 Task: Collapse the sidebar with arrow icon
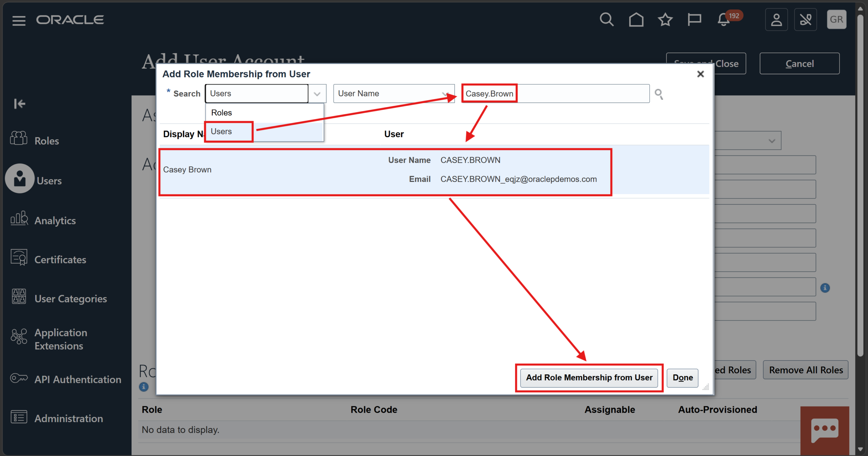[x=20, y=104]
